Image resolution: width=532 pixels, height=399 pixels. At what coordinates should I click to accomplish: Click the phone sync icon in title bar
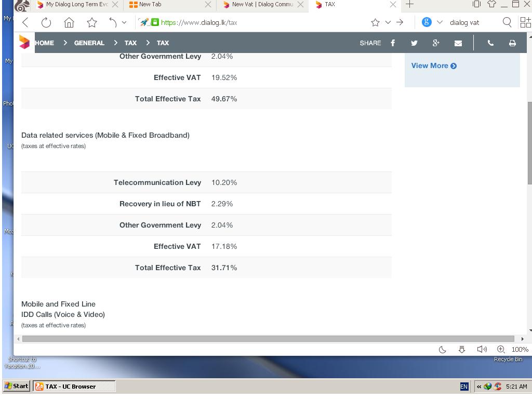pyautogui.click(x=477, y=4)
